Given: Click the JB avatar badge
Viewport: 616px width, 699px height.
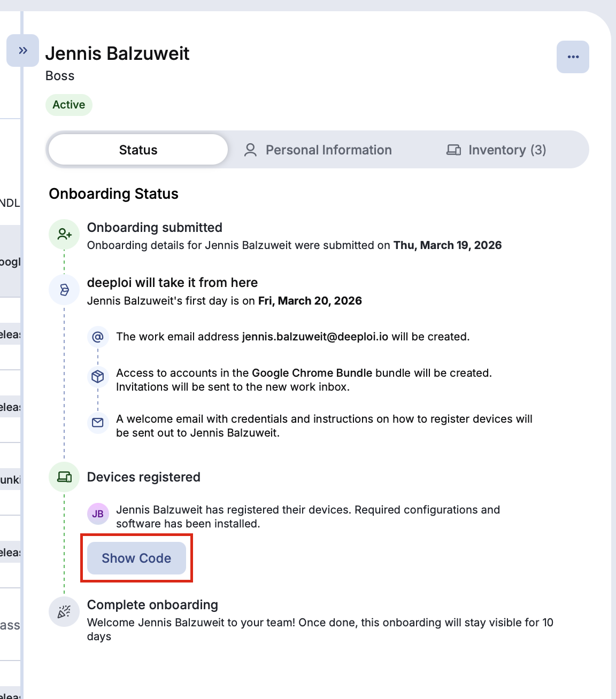Looking at the screenshot, I should [x=98, y=514].
